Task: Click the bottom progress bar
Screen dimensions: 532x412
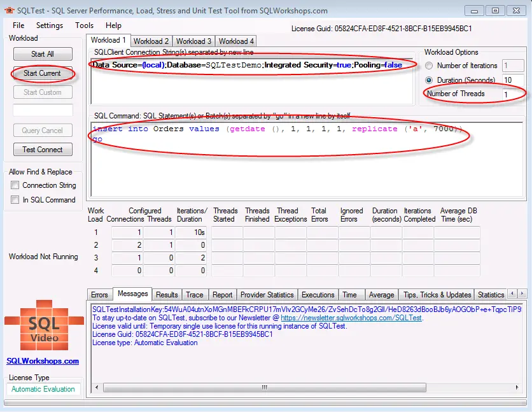Action: (265, 402)
